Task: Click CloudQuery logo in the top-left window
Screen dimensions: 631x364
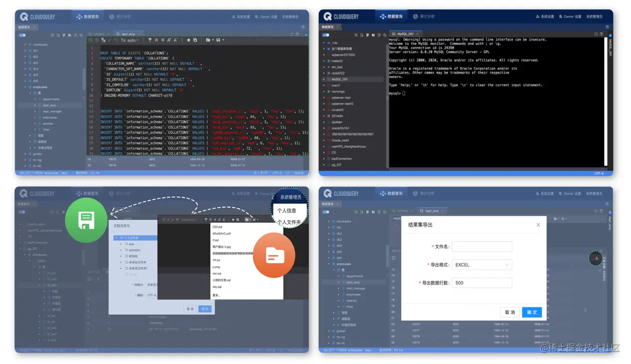Action: (x=38, y=17)
